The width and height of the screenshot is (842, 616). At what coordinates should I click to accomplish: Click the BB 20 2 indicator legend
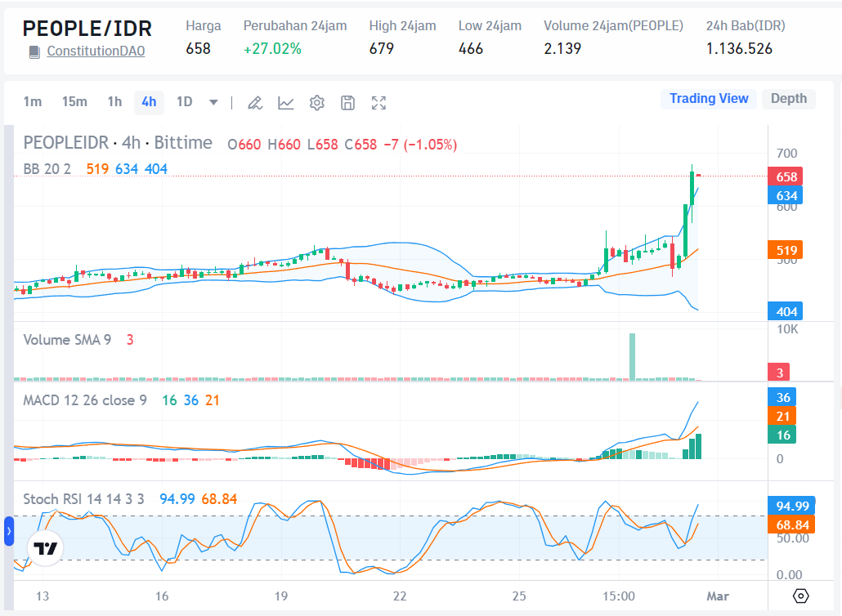pos(47,169)
